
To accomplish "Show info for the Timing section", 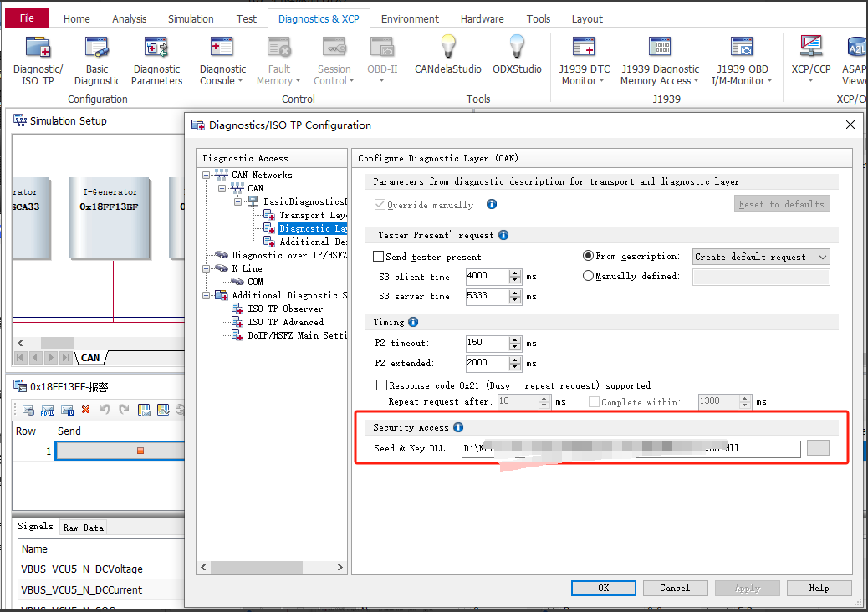I will pos(413,322).
